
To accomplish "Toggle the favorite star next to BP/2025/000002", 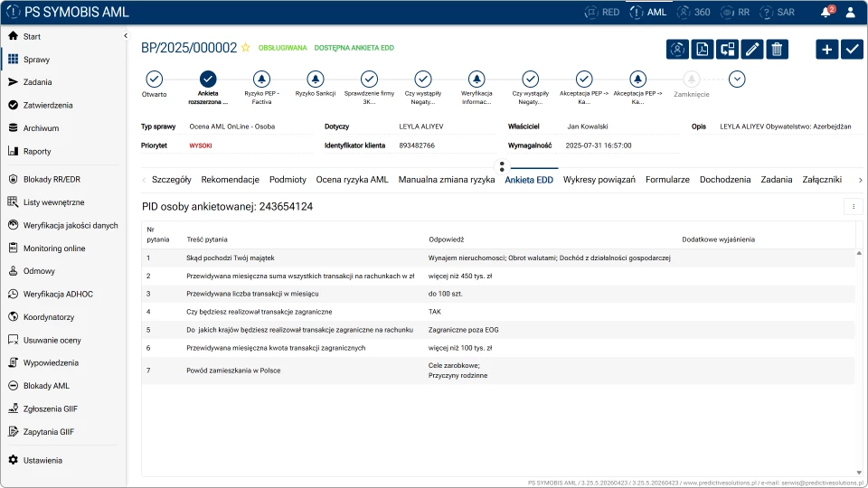I will [245, 48].
